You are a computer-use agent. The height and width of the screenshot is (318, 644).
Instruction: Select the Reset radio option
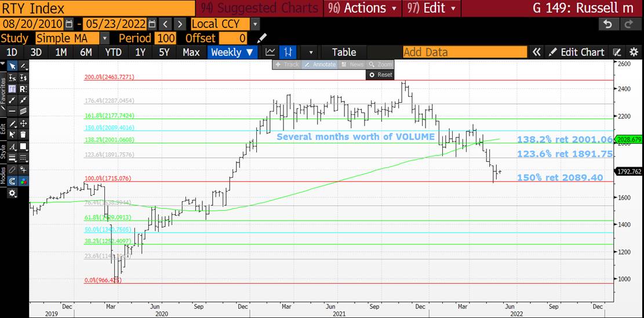click(x=380, y=75)
